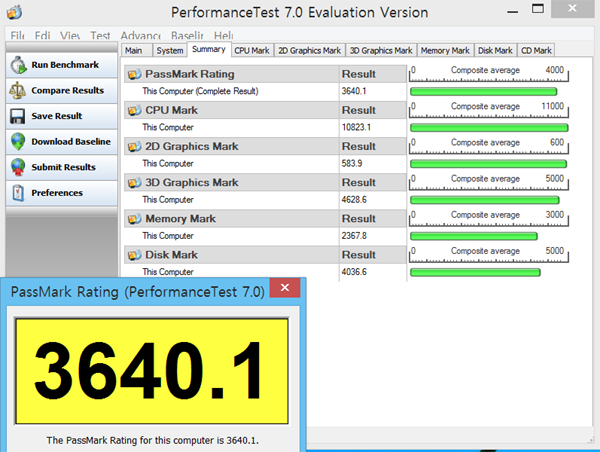Click the large yellow 3640.1 rating display
600x452 pixels.
click(152, 371)
